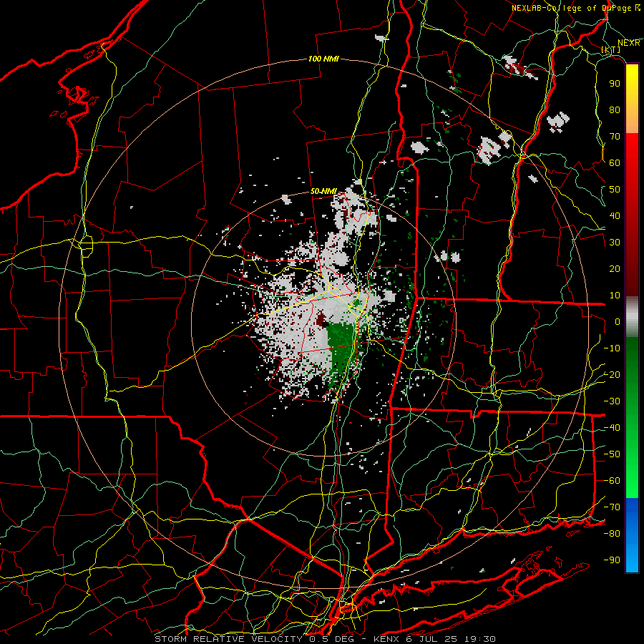The image size is (644, 644).
Task: Pick the gray zero-velocity segment of color bar
Action: point(632,317)
